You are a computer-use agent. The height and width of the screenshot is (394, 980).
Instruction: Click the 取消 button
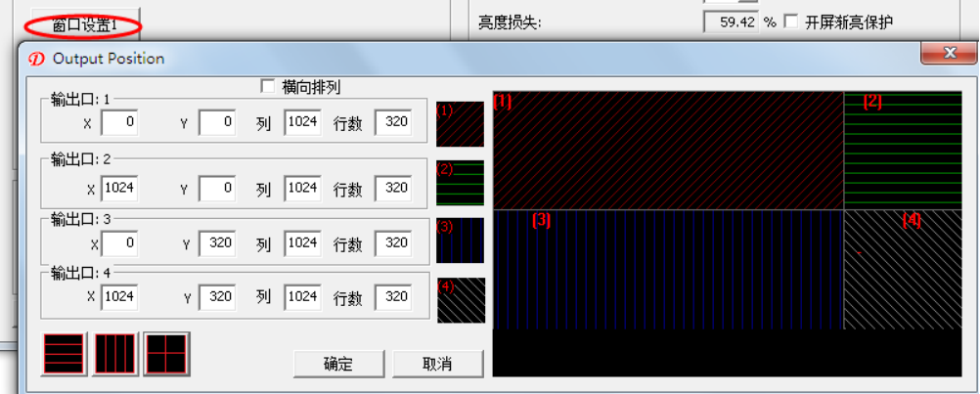[437, 364]
